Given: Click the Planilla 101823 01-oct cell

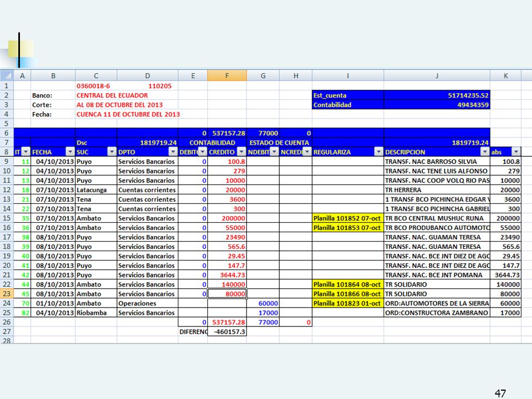Looking at the screenshot, I should [x=348, y=303].
